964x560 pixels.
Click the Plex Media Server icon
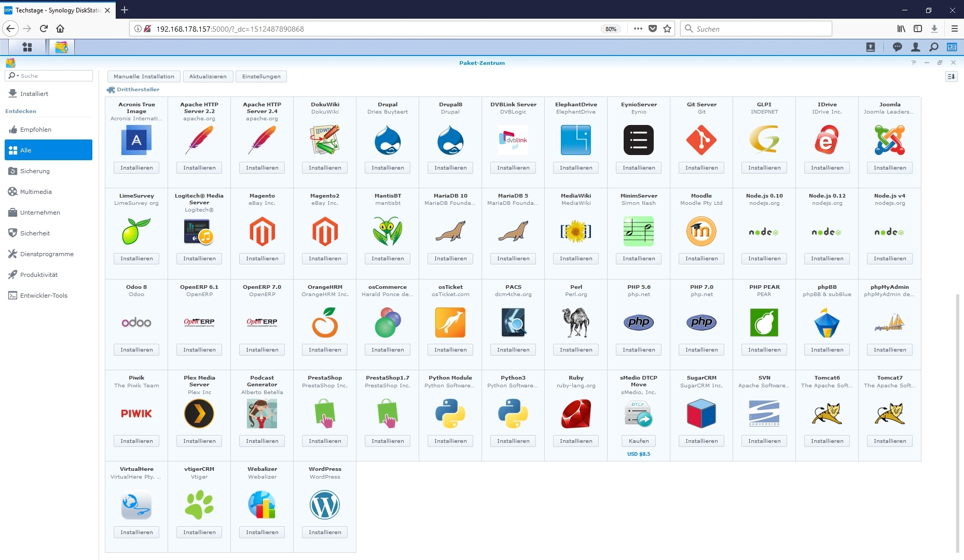[199, 414]
